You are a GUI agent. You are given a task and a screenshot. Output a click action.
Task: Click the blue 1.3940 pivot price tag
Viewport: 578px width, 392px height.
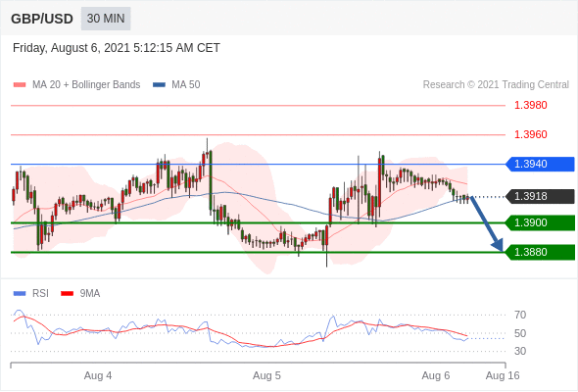coord(540,164)
